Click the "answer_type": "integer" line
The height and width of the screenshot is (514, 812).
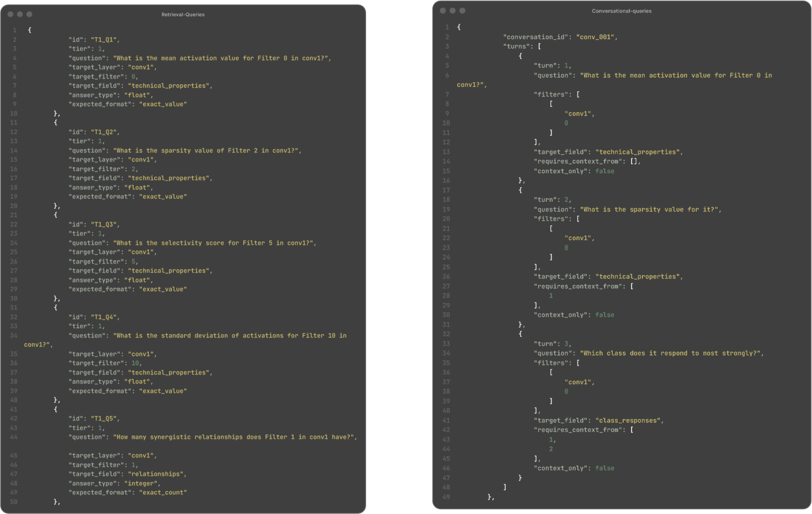(x=115, y=483)
